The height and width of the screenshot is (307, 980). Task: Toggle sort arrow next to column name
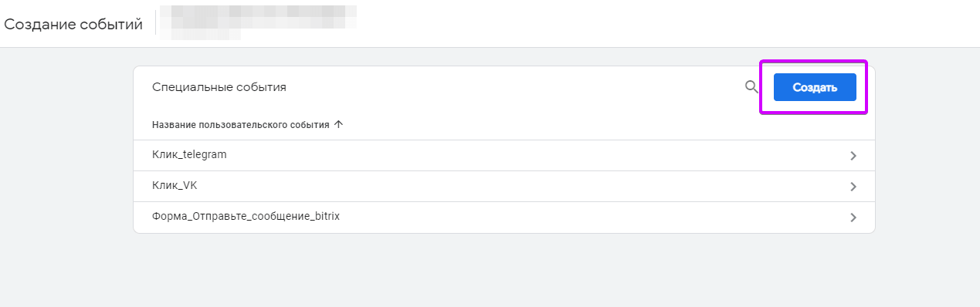pos(338,124)
